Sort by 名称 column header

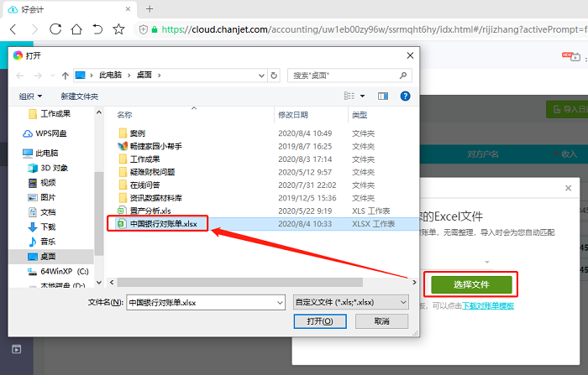point(124,115)
